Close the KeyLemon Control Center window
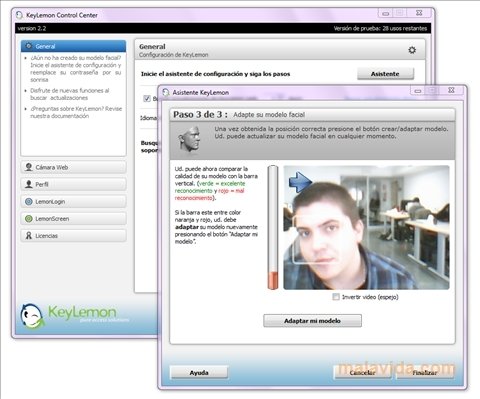The height and width of the screenshot is (399, 480). pos(419,13)
